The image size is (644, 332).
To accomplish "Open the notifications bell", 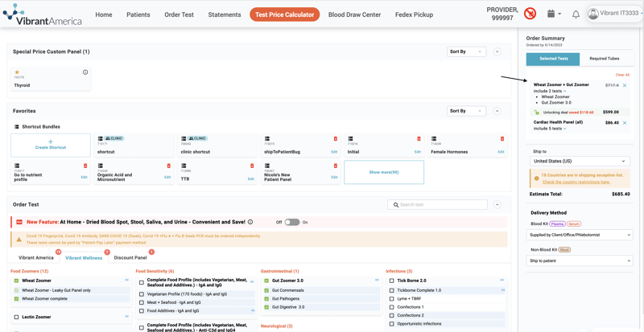I will click(x=576, y=14).
